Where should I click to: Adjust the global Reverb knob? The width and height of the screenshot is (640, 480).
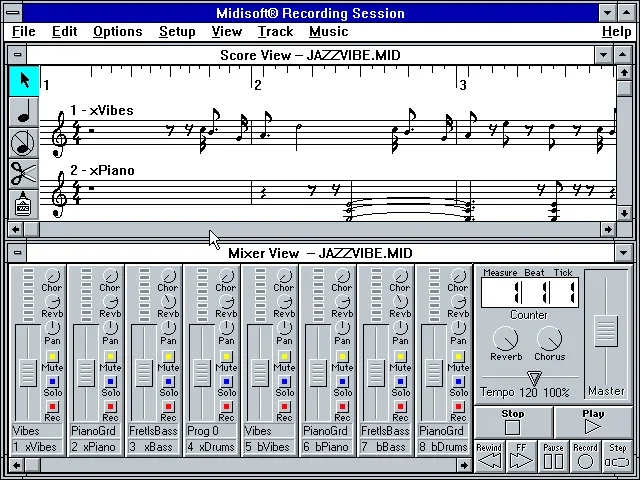pyautogui.click(x=506, y=338)
